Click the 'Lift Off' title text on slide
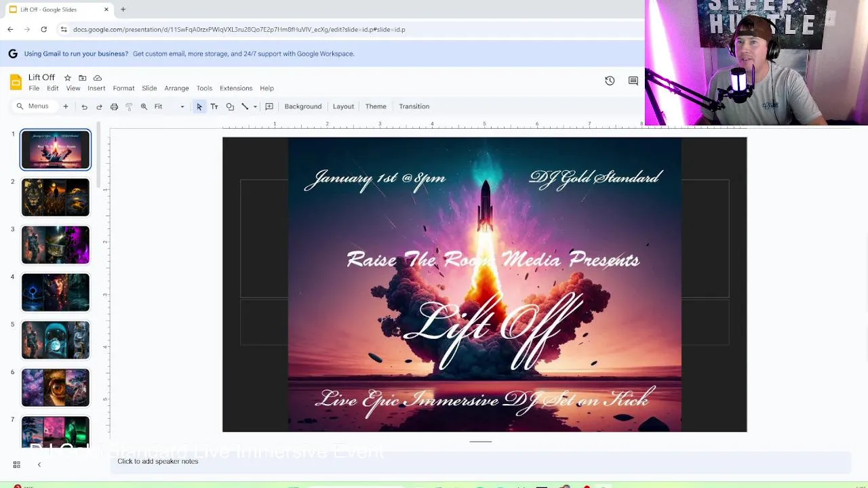 click(492, 331)
